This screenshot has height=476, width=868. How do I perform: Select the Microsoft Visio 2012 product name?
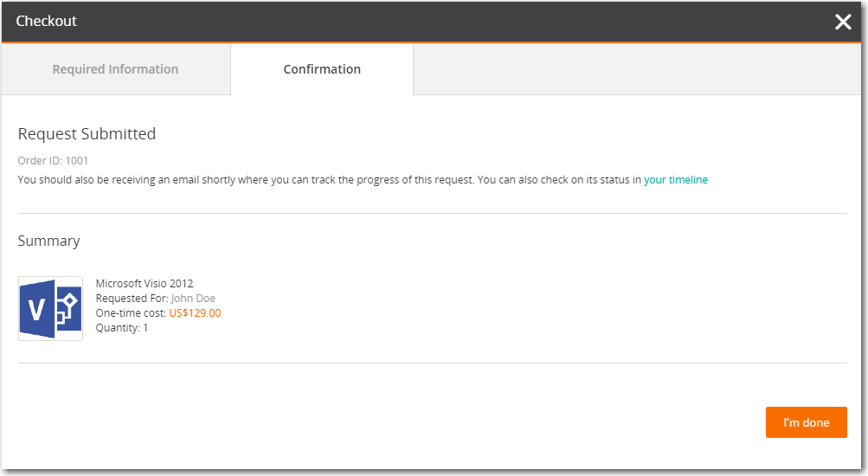[x=145, y=283]
